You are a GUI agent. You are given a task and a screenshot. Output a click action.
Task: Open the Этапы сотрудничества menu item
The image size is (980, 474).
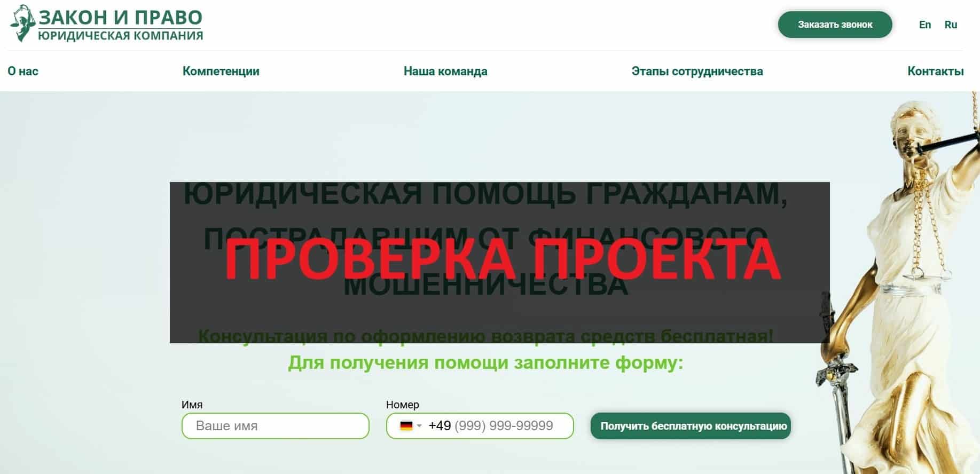(697, 71)
